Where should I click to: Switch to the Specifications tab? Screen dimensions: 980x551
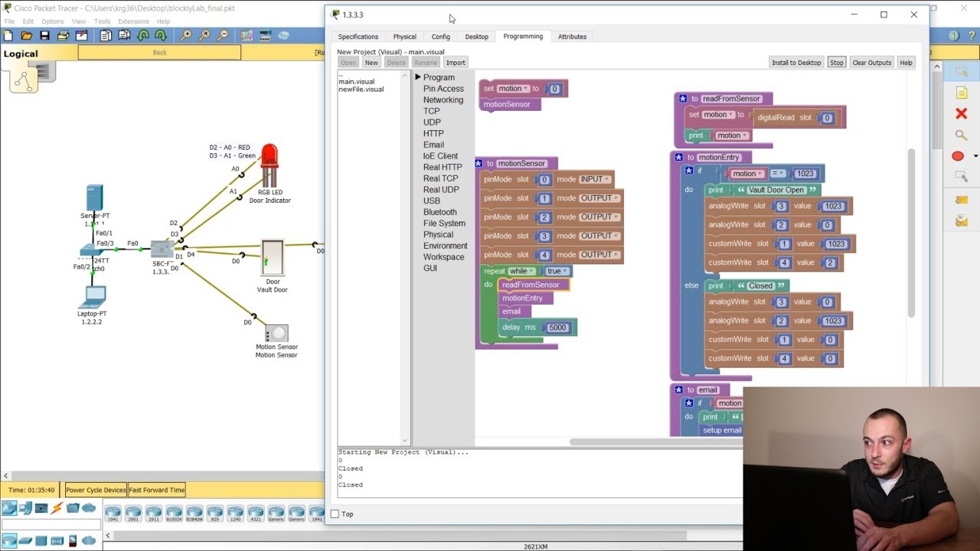358,37
